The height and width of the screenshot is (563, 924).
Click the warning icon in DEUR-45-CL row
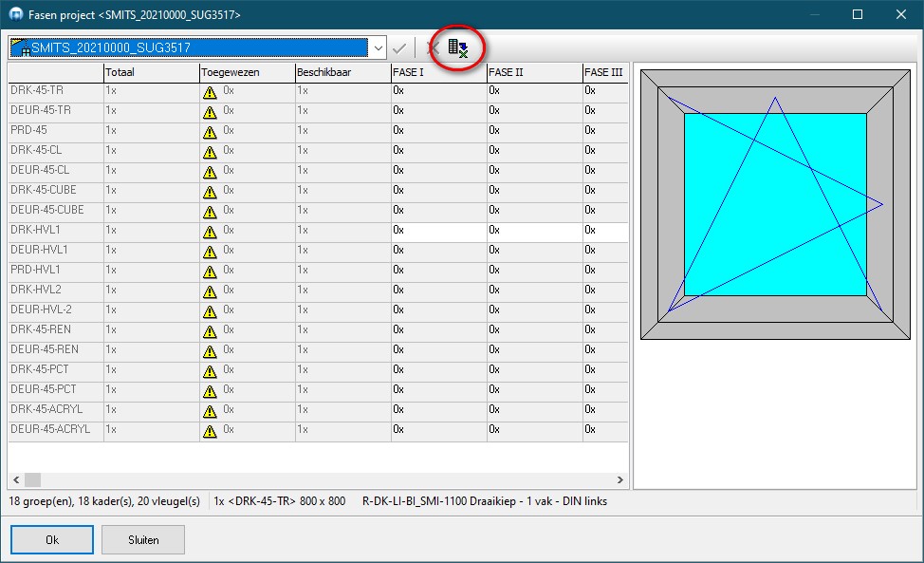click(x=210, y=173)
